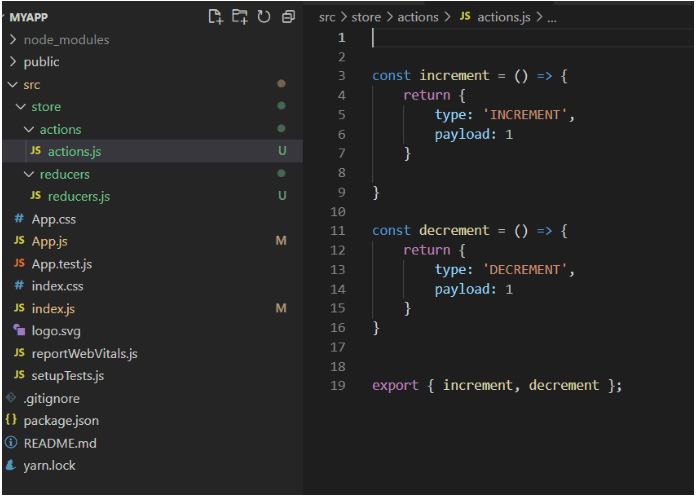The height and width of the screenshot is (496, 697).
Task: Open index.css file
Action: pos(57,286)
